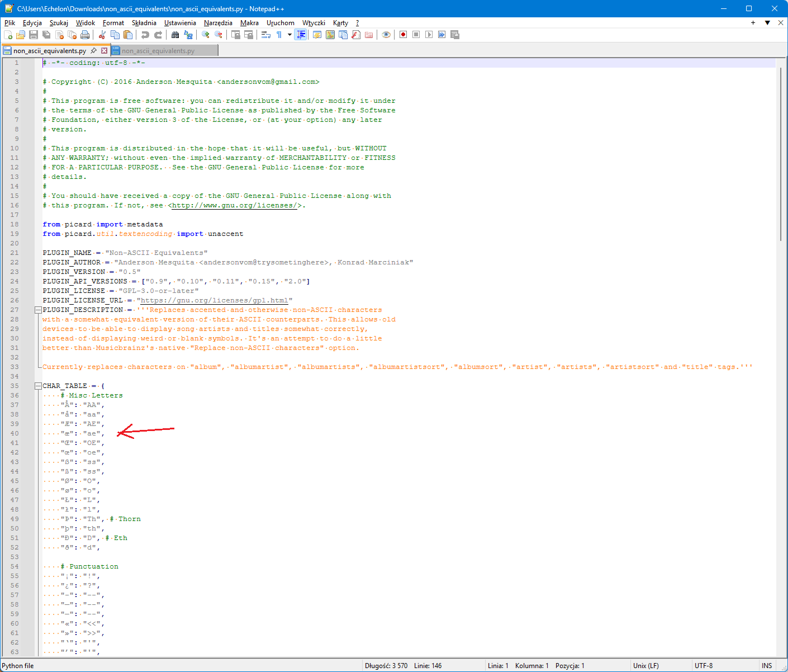Click the Zoom In magnifier icon

(x=206, y=35)
